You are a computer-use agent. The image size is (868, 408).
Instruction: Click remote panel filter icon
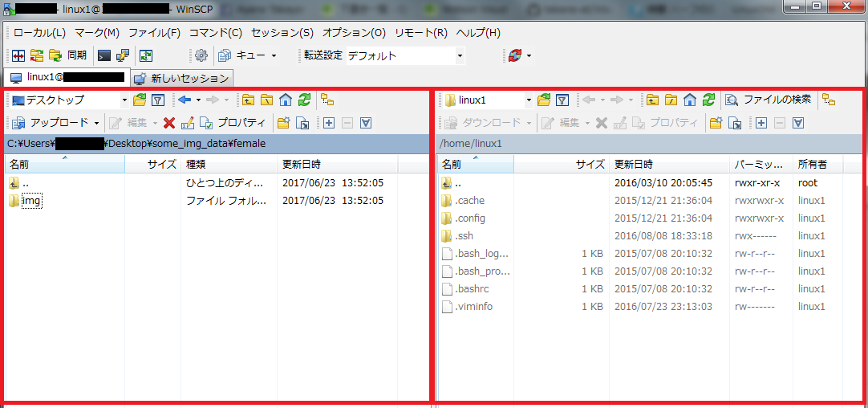tap(562, 100)
